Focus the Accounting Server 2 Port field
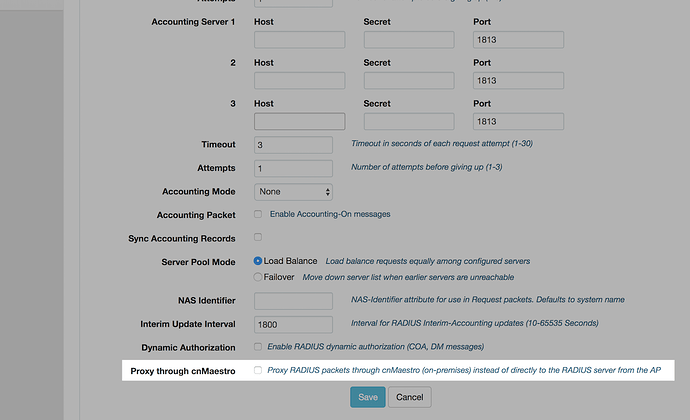Viewport: 690px width, 420px height. click(518, 81)
